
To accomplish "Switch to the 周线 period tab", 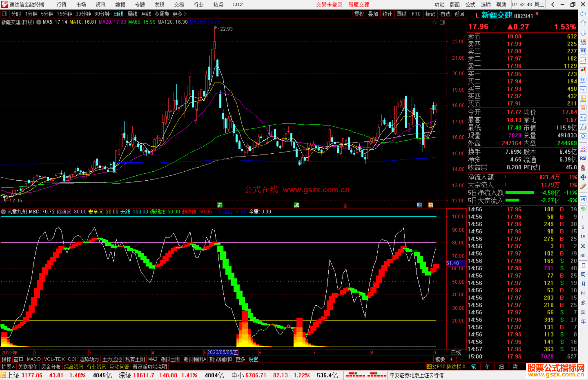I will [132, 14].
